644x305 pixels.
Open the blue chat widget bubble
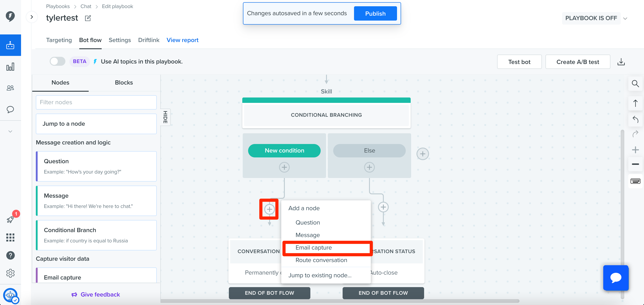(x=616, y=277)
